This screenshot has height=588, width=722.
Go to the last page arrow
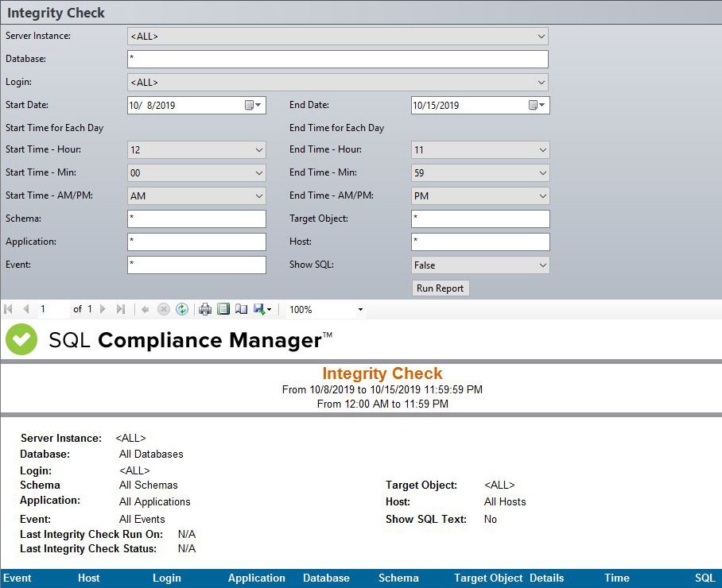pos(121,309)
